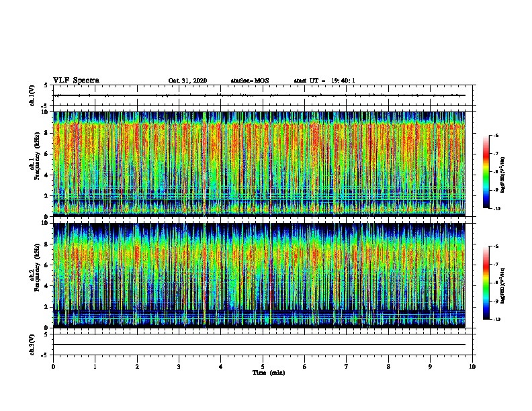Click time axis tick label "6"
The height and width of the screenshot is (411, 532).
[x=304, y=367]
